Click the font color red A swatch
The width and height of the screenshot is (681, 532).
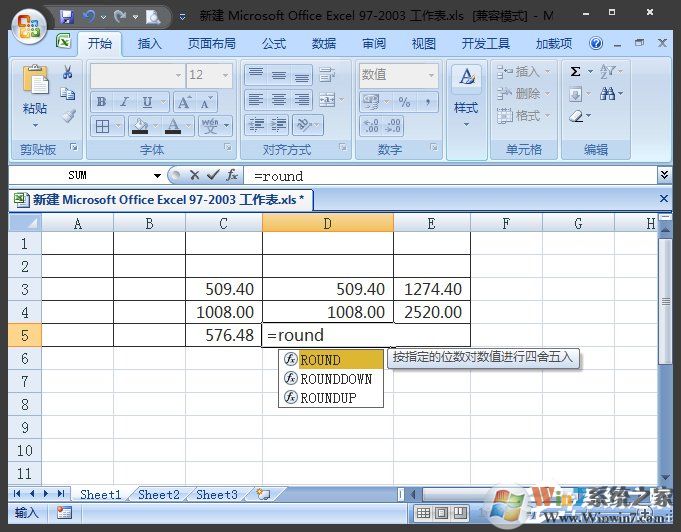[173, 126]
